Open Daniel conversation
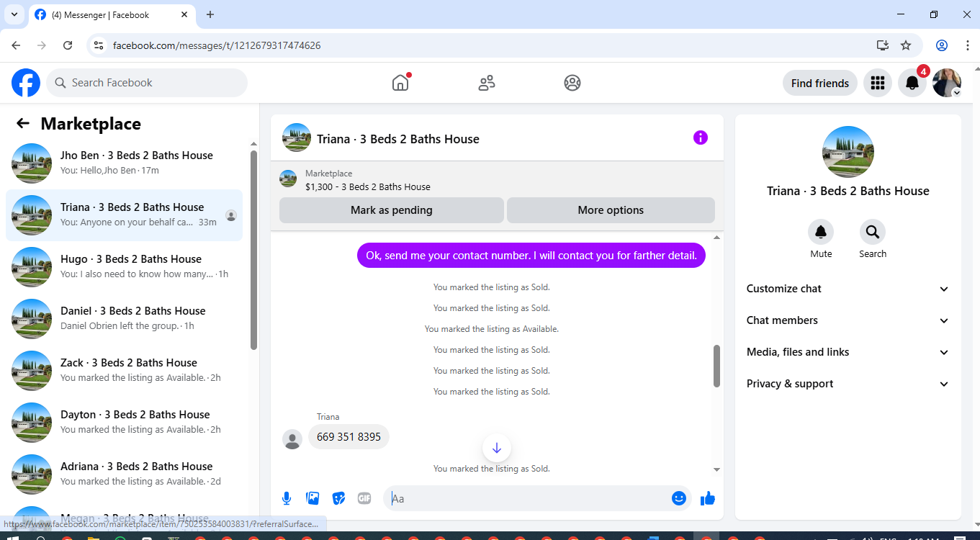The image size is (980, 540). click(124, 319)
